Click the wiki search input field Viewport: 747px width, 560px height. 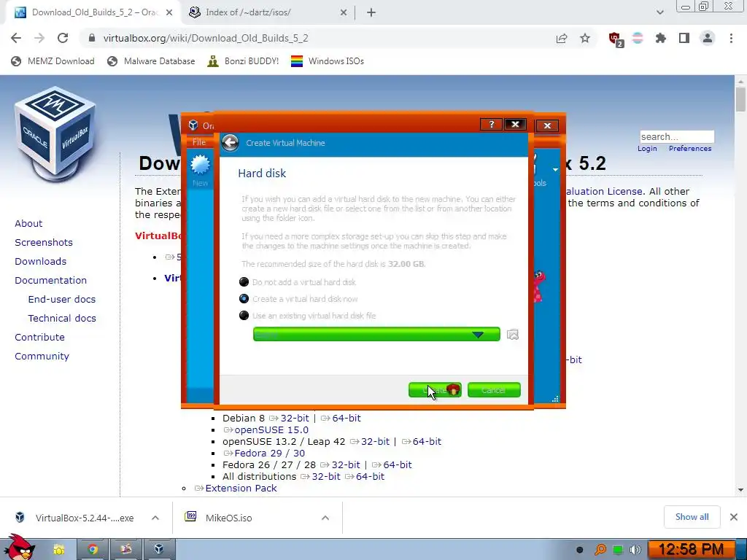(x=676, y=136)
